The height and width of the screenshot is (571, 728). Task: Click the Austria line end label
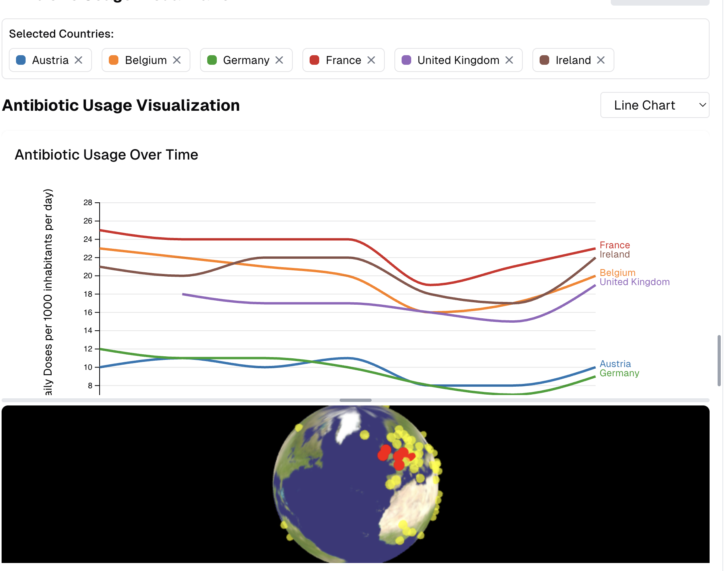615,364
